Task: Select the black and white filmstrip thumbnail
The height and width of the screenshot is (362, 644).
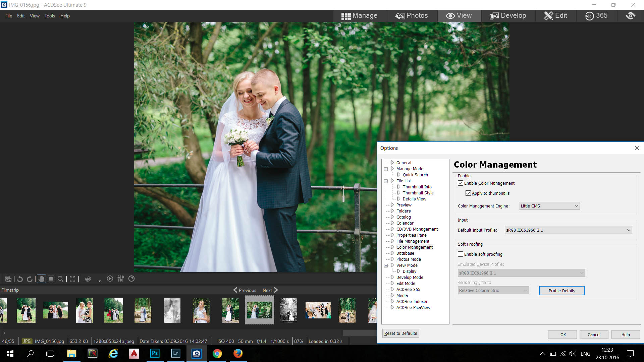Action: pyautogui.click(x=288, y=310)
